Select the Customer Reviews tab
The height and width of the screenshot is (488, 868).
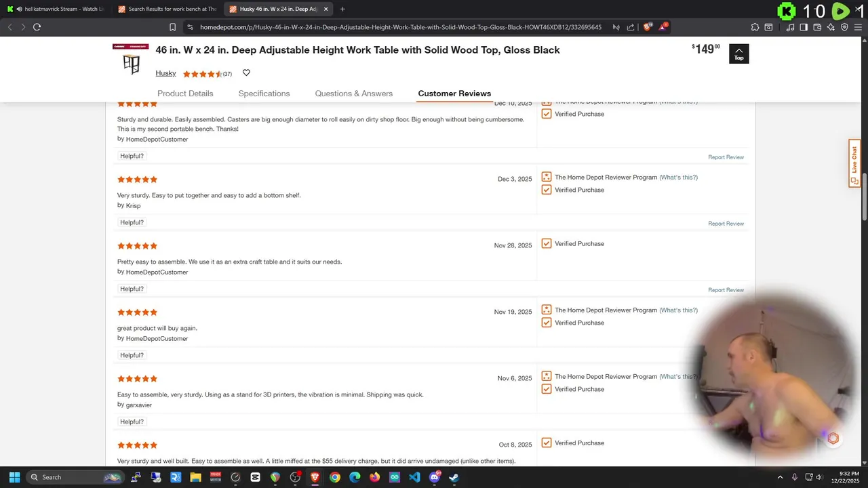click(454, 94)
